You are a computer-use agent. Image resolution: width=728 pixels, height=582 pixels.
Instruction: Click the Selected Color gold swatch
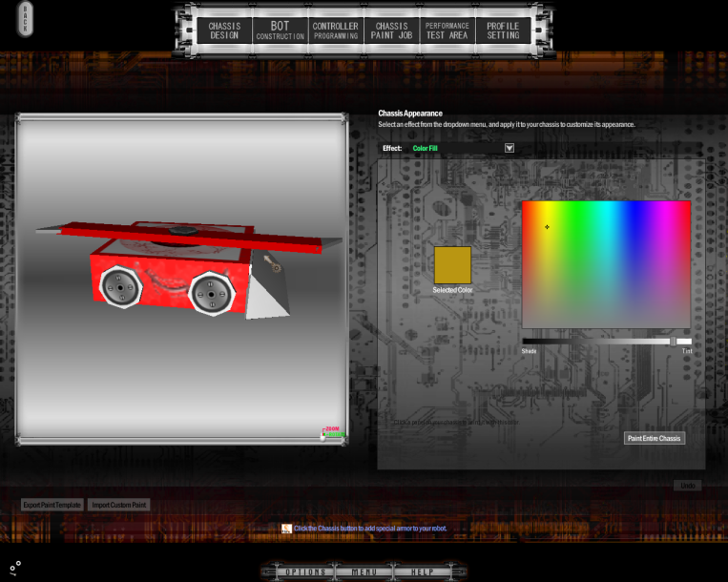point(452,264)
